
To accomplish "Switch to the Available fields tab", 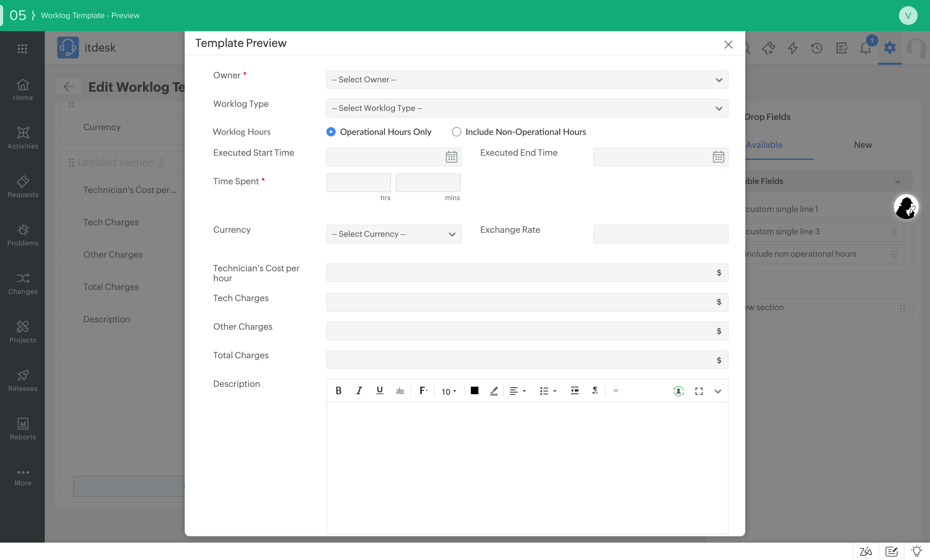I will tap(764, 145).
